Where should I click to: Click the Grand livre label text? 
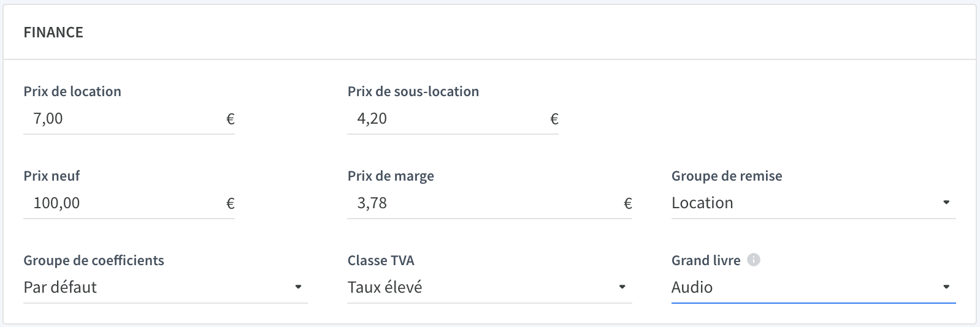click(x=706, y=260)
